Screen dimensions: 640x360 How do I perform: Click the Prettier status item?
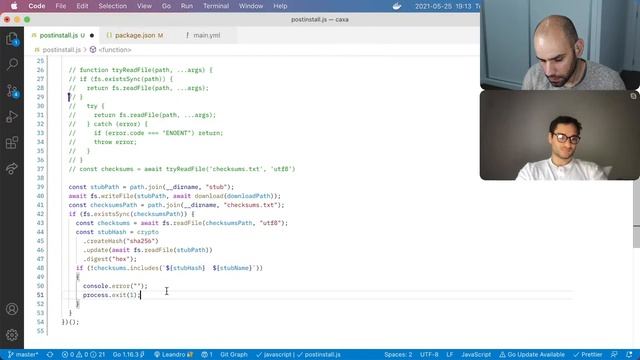[x=588, y=355]
